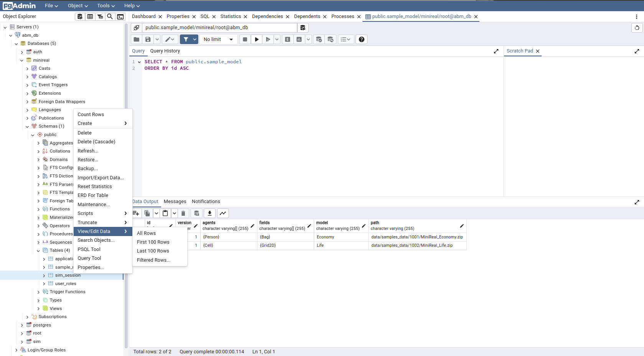Open the copy options dropdown in Data Output

pos(156,213)
